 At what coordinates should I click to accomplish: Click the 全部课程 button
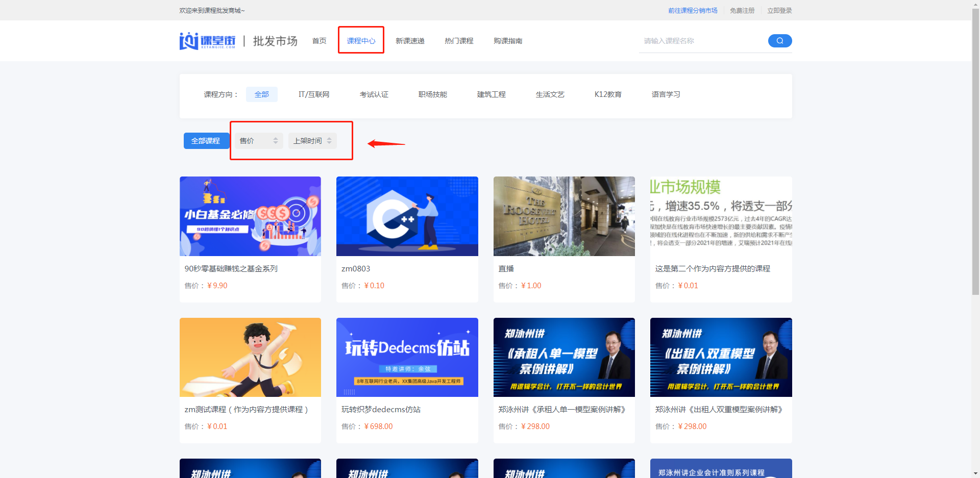[x=206, y=141]
